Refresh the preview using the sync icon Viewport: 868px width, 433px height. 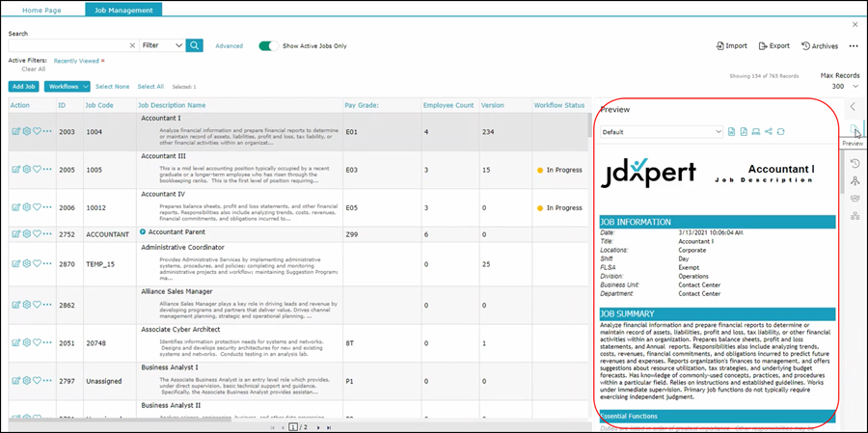click(x=781, y=131)
